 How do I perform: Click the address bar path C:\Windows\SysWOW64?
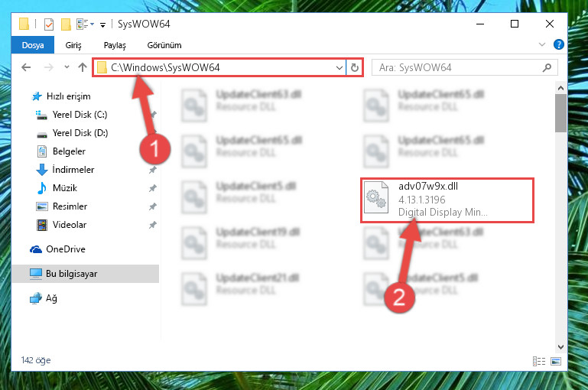pos(165,67)
